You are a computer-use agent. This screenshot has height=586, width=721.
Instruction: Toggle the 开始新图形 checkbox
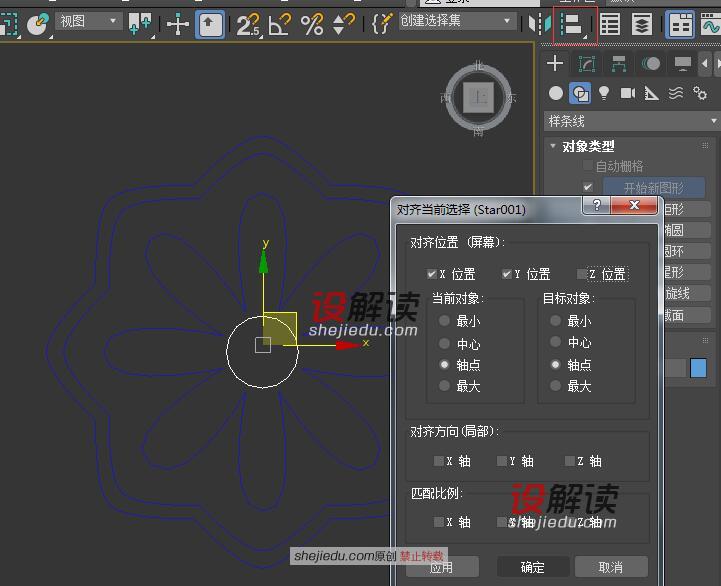tap(588, 187)
